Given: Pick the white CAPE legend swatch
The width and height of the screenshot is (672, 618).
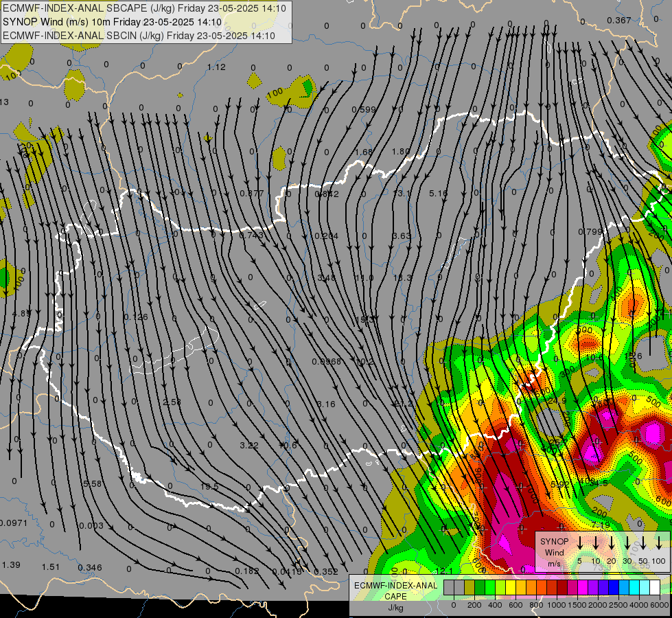Looking at the screenshot, I should pos(654,588).
